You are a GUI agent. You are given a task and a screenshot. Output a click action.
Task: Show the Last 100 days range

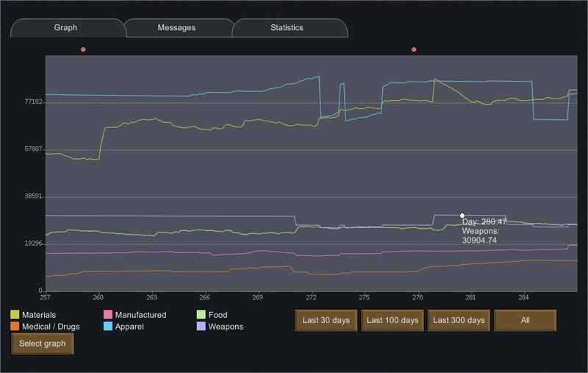pyautogui.click(x=392, y=321)
